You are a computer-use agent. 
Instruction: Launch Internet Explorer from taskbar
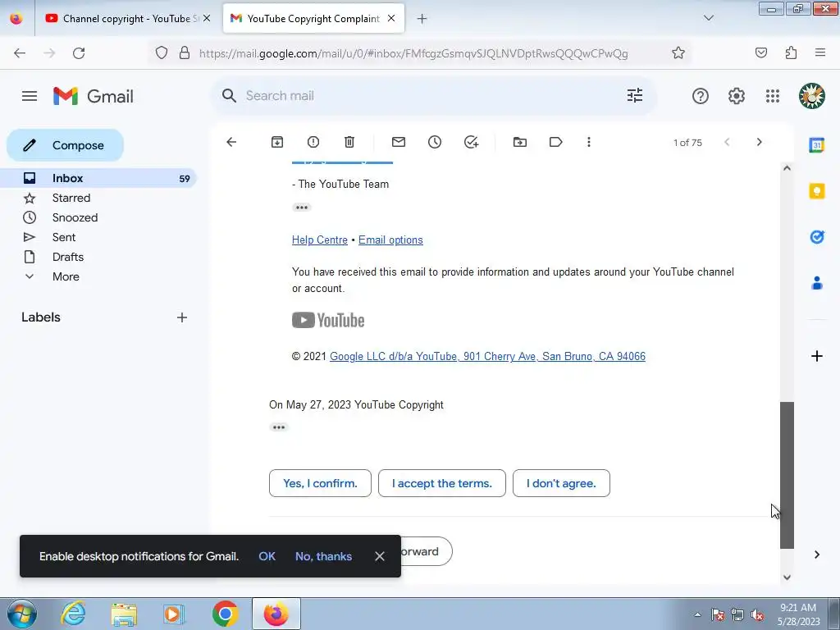click(x=73, y=614)
